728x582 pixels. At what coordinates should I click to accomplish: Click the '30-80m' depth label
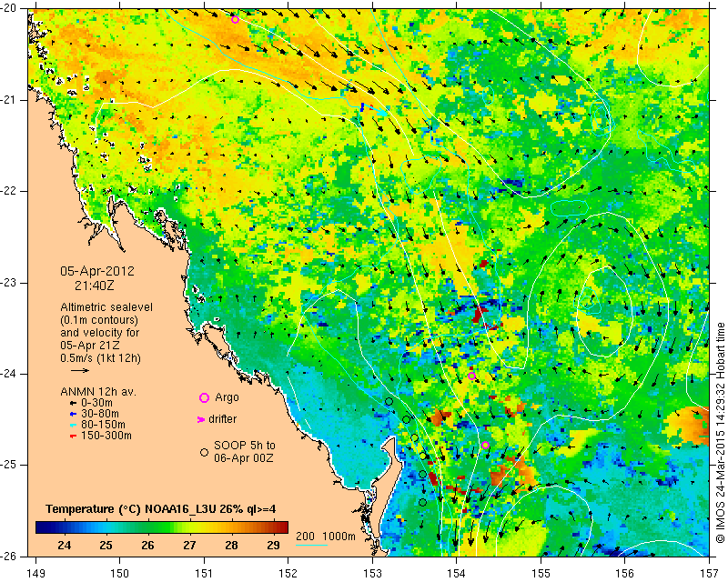pyautogui.click(x=100, y=414)
